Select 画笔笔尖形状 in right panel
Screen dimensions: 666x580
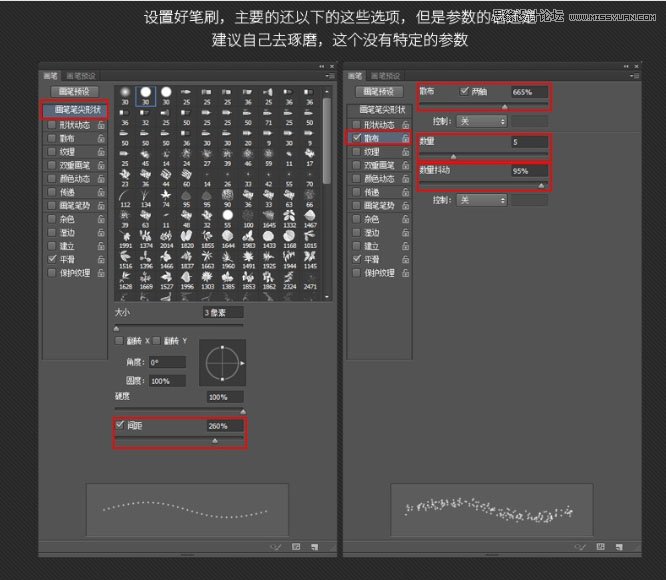pos(380,110)
